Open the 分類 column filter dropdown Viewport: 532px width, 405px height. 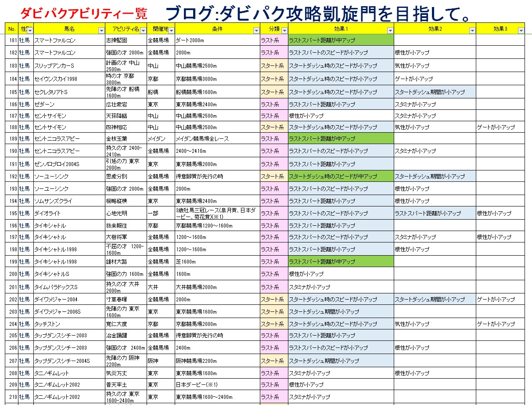tap(284, 30)
